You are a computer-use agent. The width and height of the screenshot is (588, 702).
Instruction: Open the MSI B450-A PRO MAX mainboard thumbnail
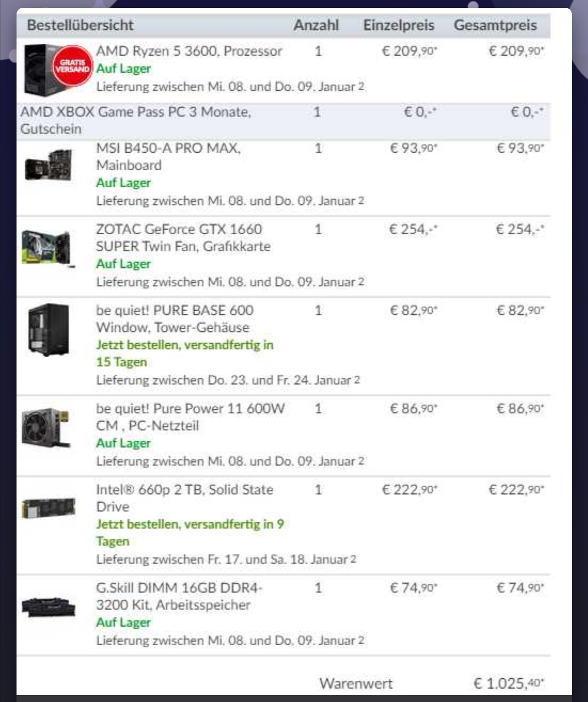tap(49, 165)
